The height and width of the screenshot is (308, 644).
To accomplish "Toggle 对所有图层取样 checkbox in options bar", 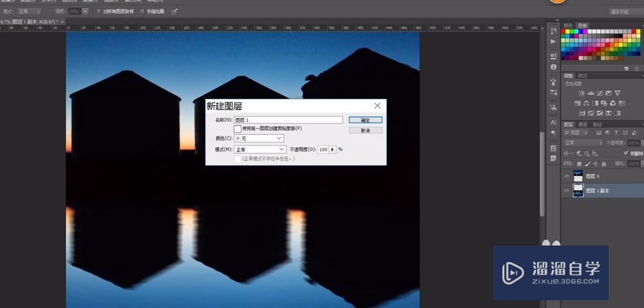I will pos(98,11).
